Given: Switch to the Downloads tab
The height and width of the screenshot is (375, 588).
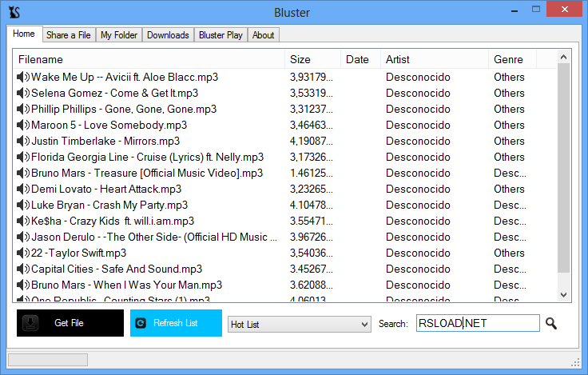Looking at the screenshot, I should [168, 35].
